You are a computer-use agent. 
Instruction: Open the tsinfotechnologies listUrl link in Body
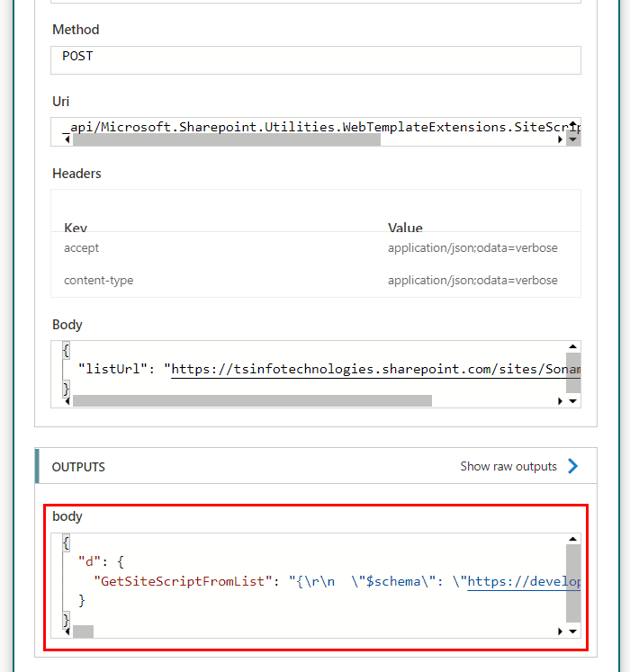click(x=375, y=369)
